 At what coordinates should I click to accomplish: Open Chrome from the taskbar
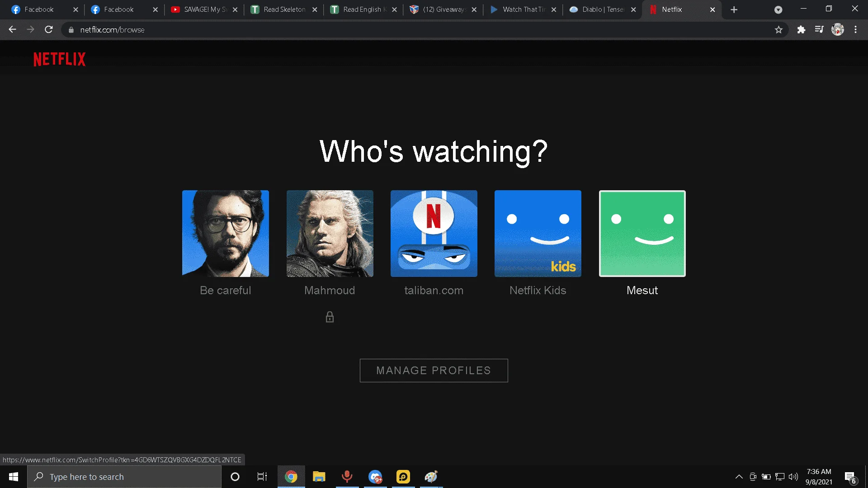291,477
